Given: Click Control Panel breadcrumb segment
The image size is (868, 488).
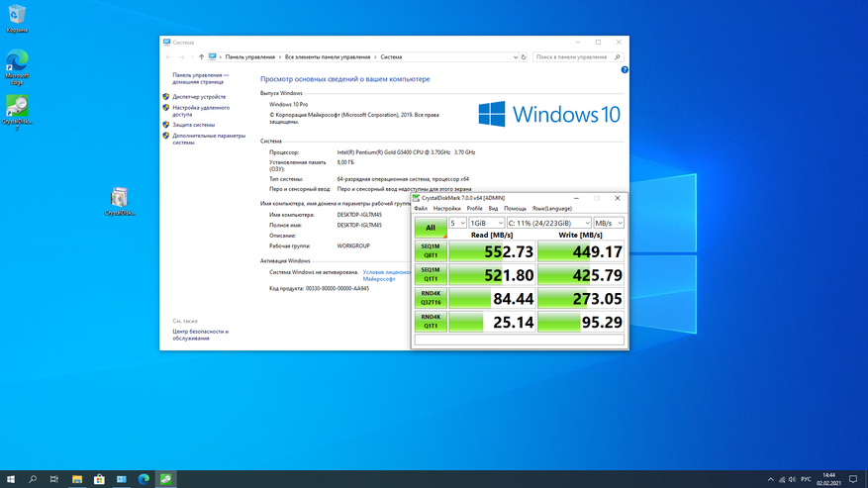Looking at the screenshot, I should point(249,57).
